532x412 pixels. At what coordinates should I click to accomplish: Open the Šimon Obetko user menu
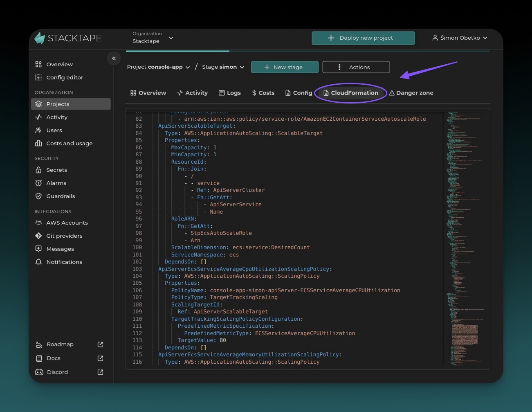click(x=460, y=38)
